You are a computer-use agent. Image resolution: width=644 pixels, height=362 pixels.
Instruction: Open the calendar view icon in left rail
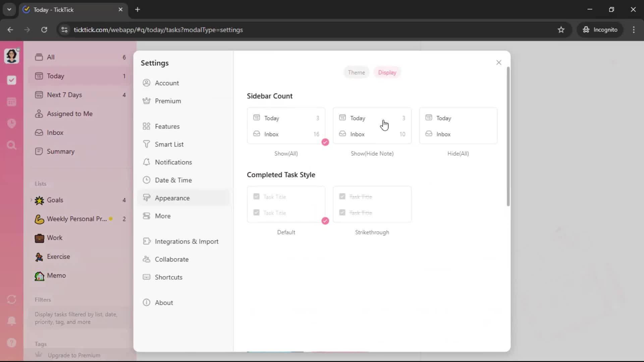(x=12, y=102)
